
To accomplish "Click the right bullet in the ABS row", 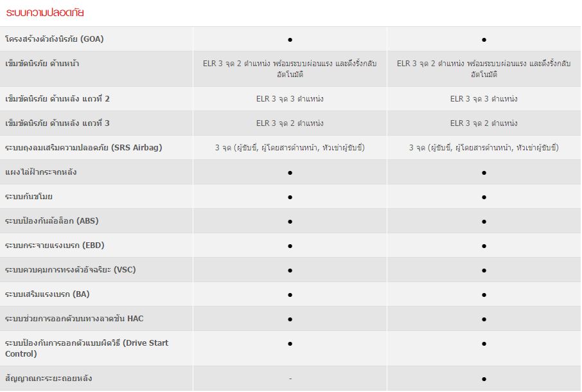I will pyautogui.click(x=484, y=221).
